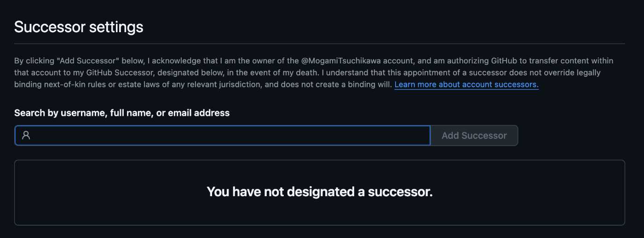Viewport: 644px width, 238px height.
Task: Click the person icon in the search field
Action: [26, 136]
